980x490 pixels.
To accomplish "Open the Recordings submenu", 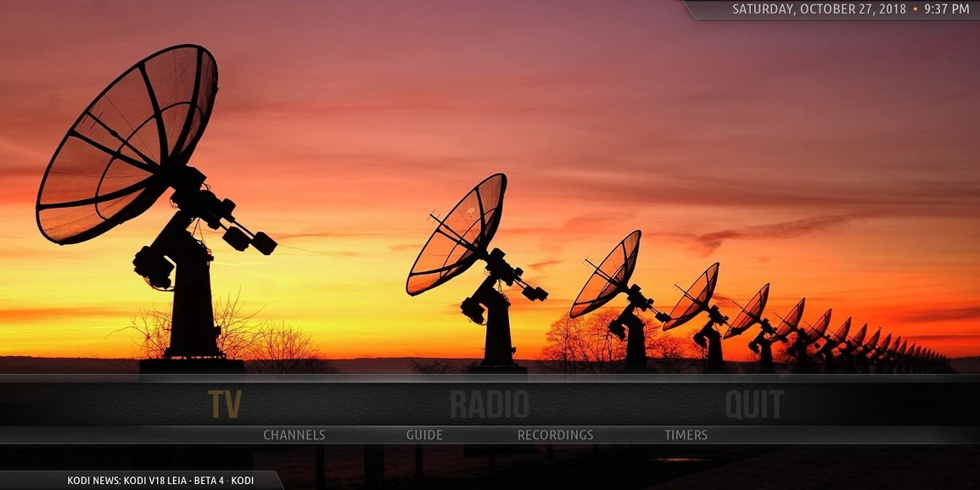I will click(x=555, y=435).
